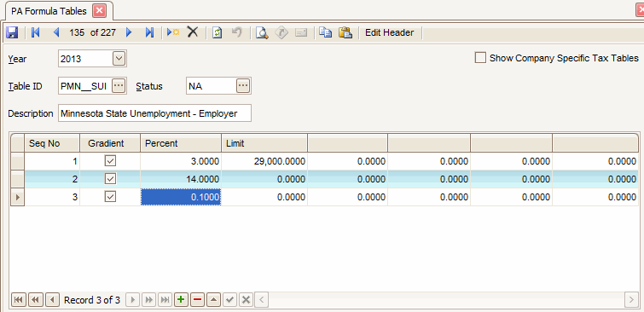Click the Percent column header

click(x=181, y=143)
